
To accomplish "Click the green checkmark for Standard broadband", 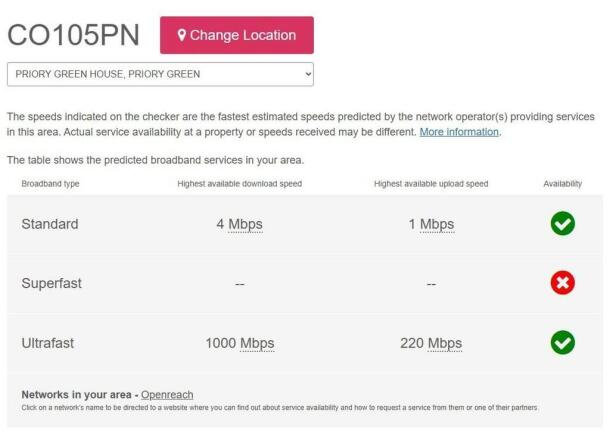I will coord(563,224).
